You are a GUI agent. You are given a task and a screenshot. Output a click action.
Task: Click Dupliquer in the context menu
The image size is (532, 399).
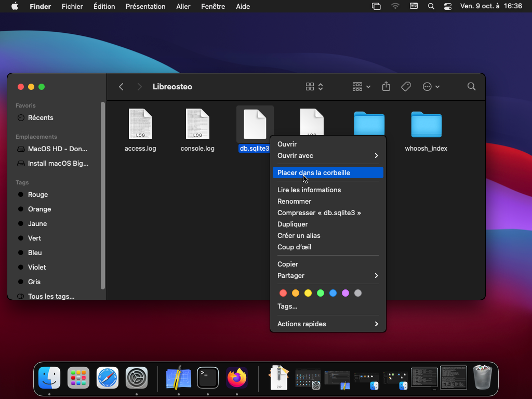(328, 224)
